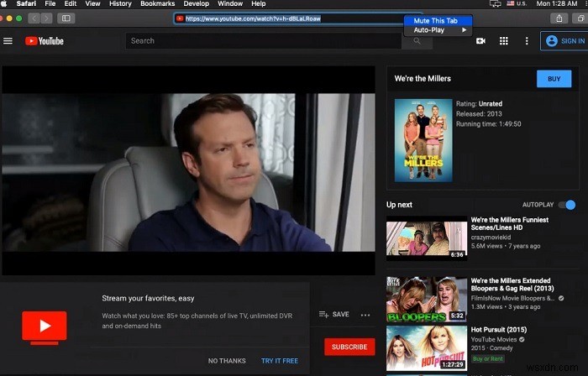Image resolution: width=588 pixels, height=376 pixels.
Task: Click the YouTube logo
Action: [x=44, y=40]
